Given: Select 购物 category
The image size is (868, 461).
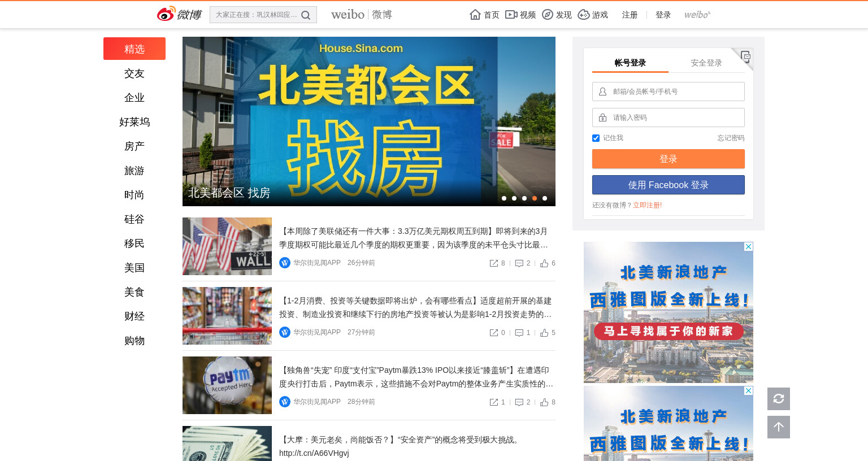Looking at the screenshot, I should tap(134, 341).
